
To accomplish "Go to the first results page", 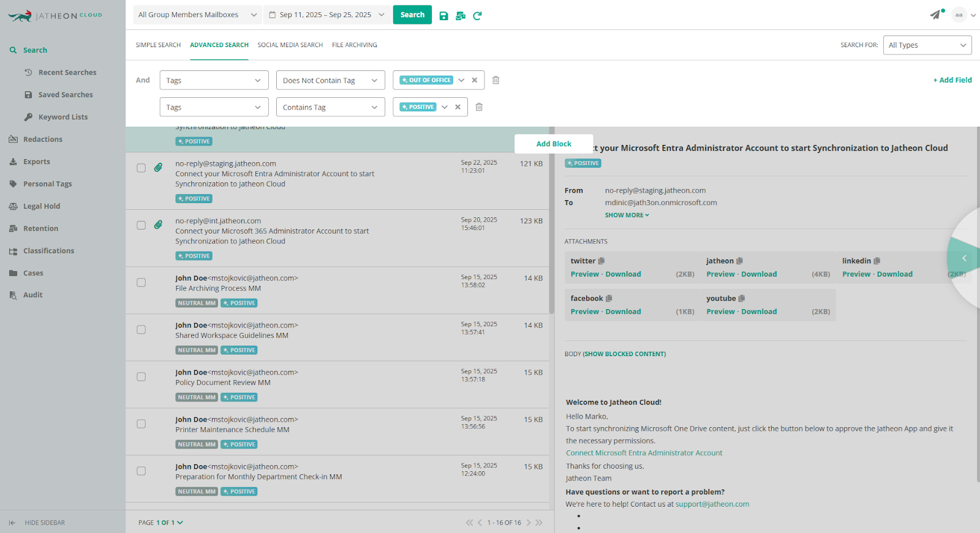I will click(469, 523).
